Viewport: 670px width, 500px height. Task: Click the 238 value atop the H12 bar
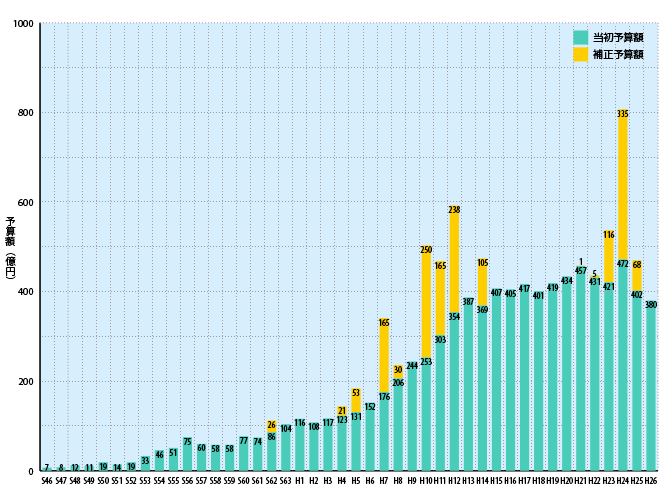454,209
